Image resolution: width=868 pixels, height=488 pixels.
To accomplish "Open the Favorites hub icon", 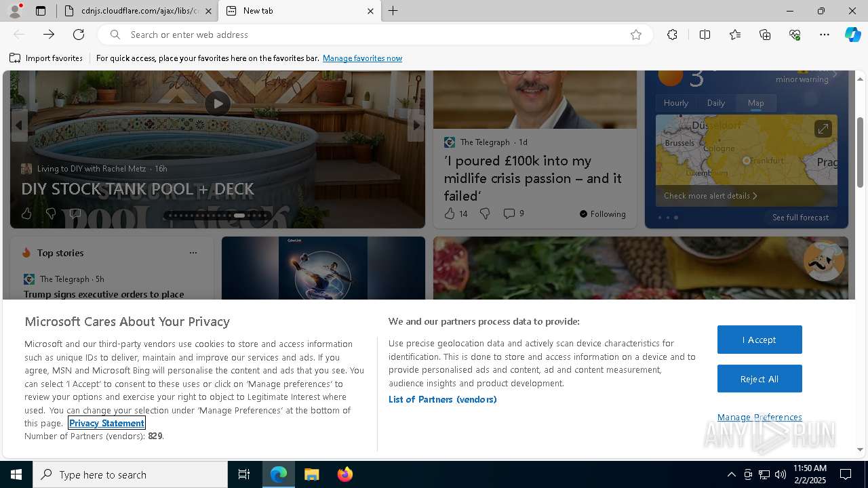I will click(735, 35).
